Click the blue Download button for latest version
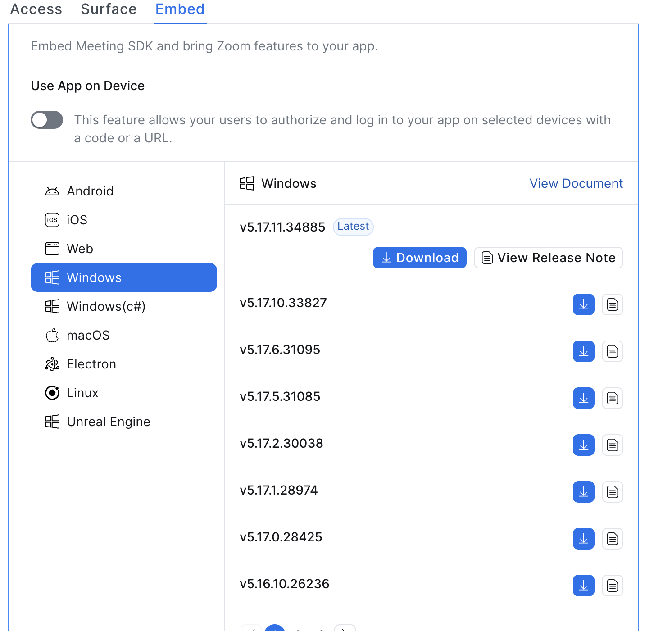This screenshot has height=636, width=672. (419, 258)
